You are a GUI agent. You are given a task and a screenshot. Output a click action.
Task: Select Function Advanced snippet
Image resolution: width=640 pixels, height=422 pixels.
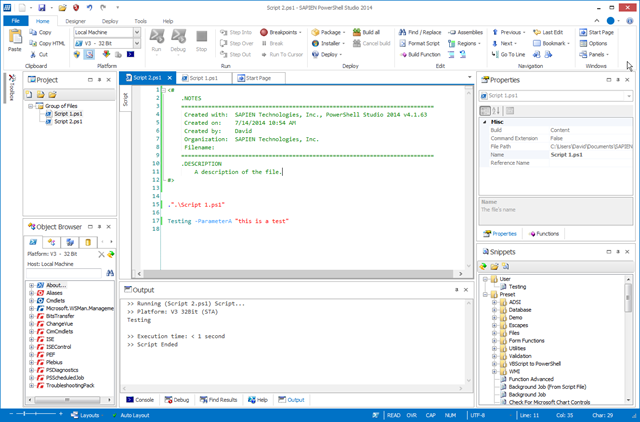coord(531,379)
